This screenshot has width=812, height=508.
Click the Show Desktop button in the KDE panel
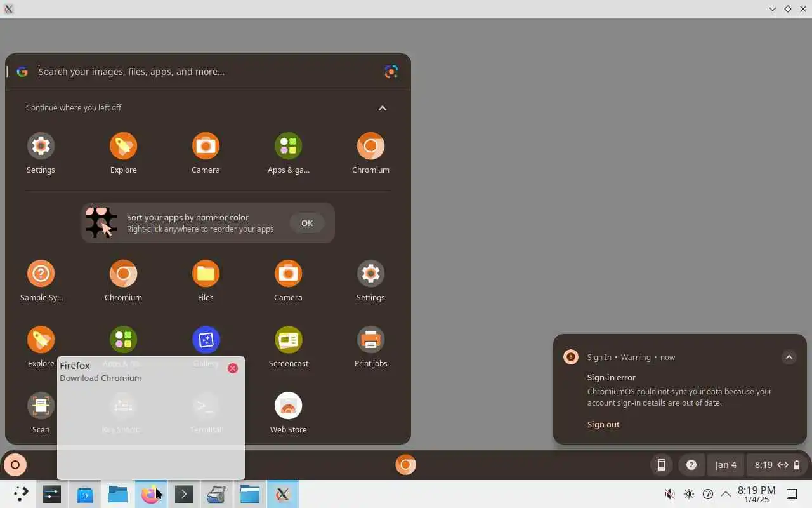tap(792, 494)
